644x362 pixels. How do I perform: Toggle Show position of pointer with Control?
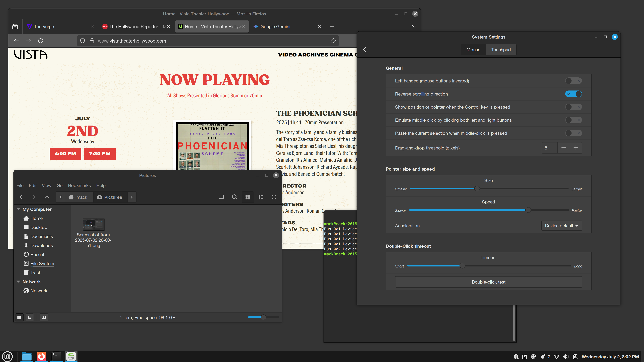click(x=573, y=107)
